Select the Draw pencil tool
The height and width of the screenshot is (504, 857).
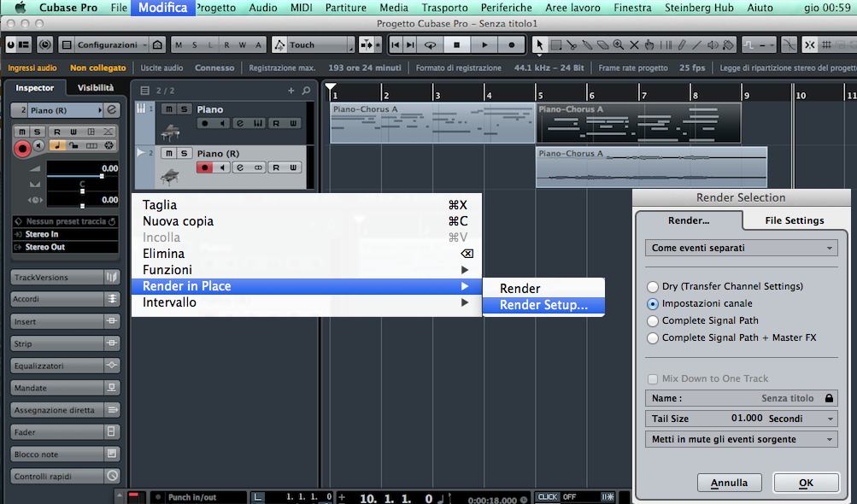(682, 44)
